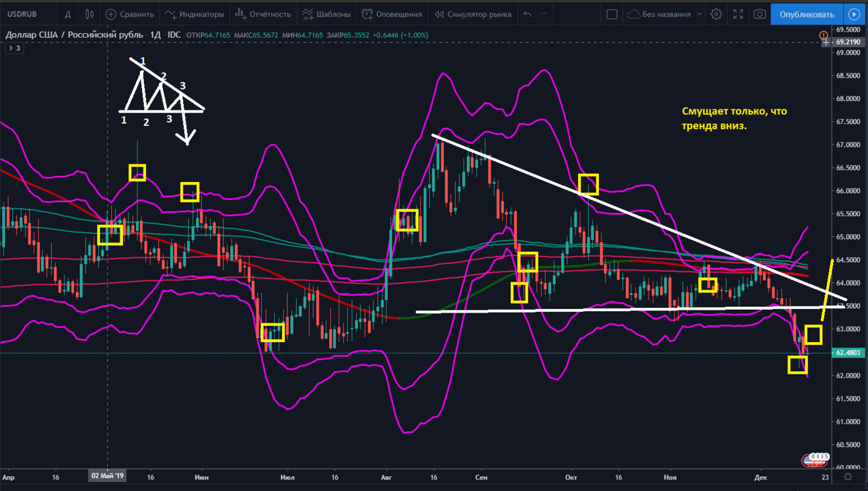Take a chart snapshot with the camera icon
The image size is (868, 491).
760,14
